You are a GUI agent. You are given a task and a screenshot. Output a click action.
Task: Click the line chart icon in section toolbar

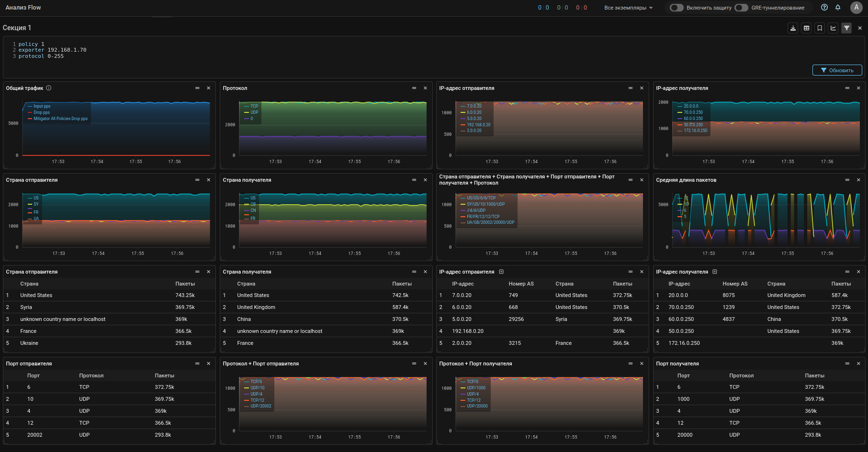(x=833, y=28)
